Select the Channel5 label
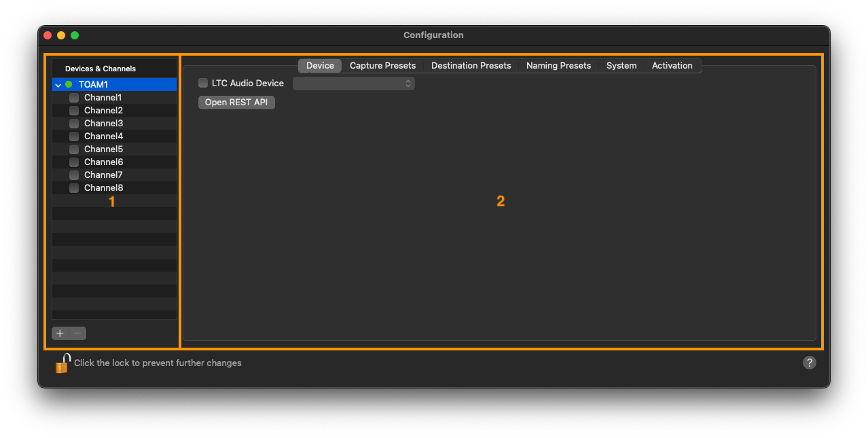Viewport: 868px width, 438px height. point(103,149)
